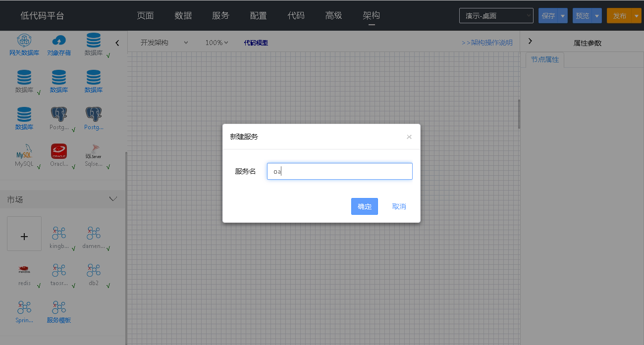Select the 对象存储 object storage icon
The height and width of the screenshot is (345, 644).
[x=59, y=41]
